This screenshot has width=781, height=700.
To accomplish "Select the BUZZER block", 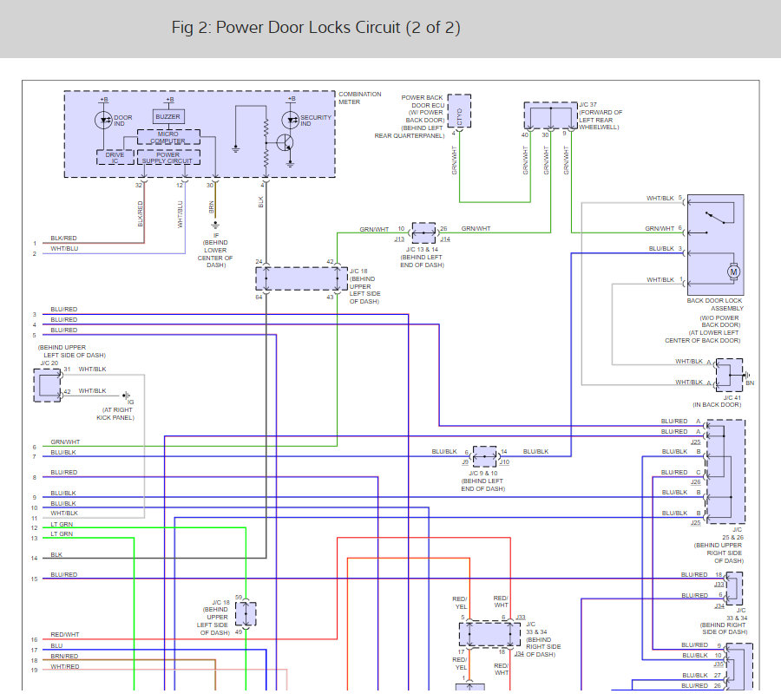I will pos(168,116).
